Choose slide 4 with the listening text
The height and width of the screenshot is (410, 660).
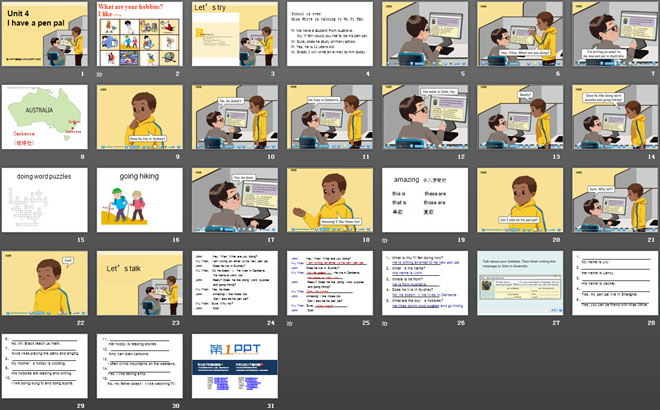(x=329, y=35)
